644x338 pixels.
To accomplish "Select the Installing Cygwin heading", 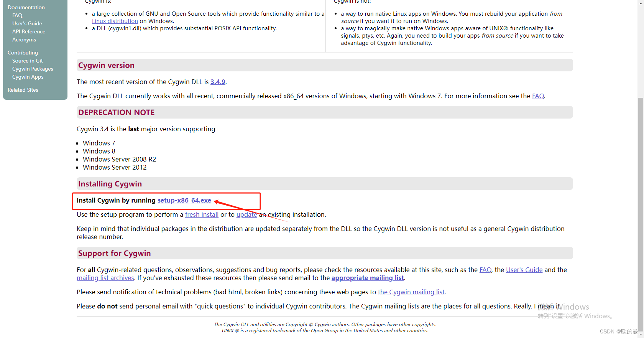I will [110, 184].
